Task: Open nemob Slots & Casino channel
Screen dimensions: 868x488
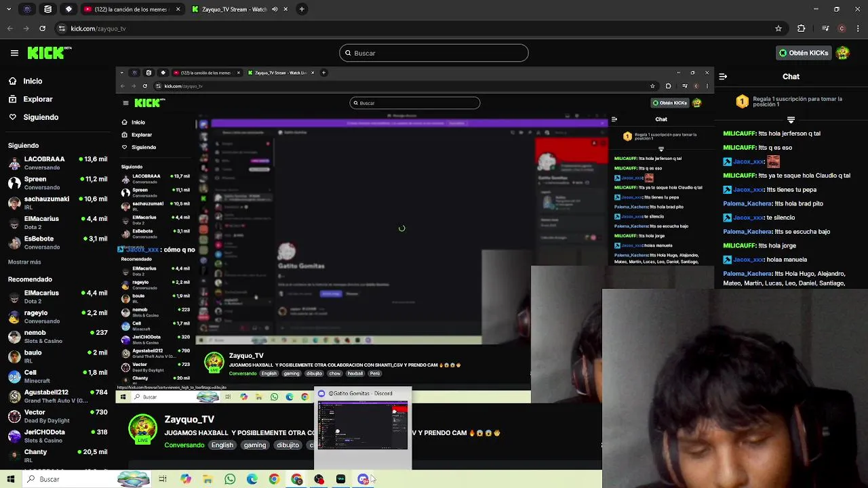Action: (57, 336)
